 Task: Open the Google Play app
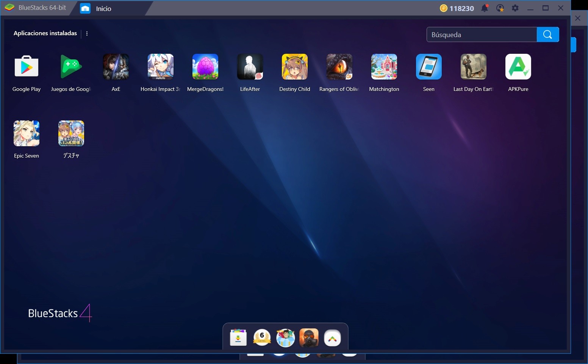[27, 67]
